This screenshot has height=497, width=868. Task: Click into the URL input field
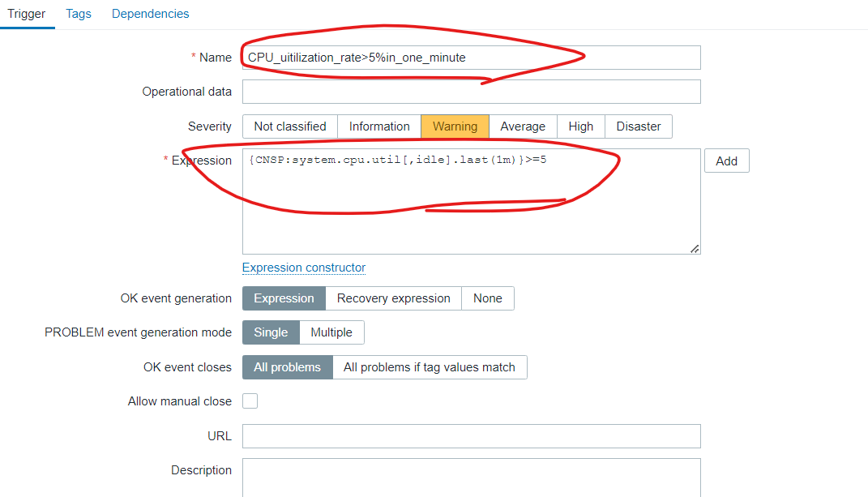pos(472,436)
